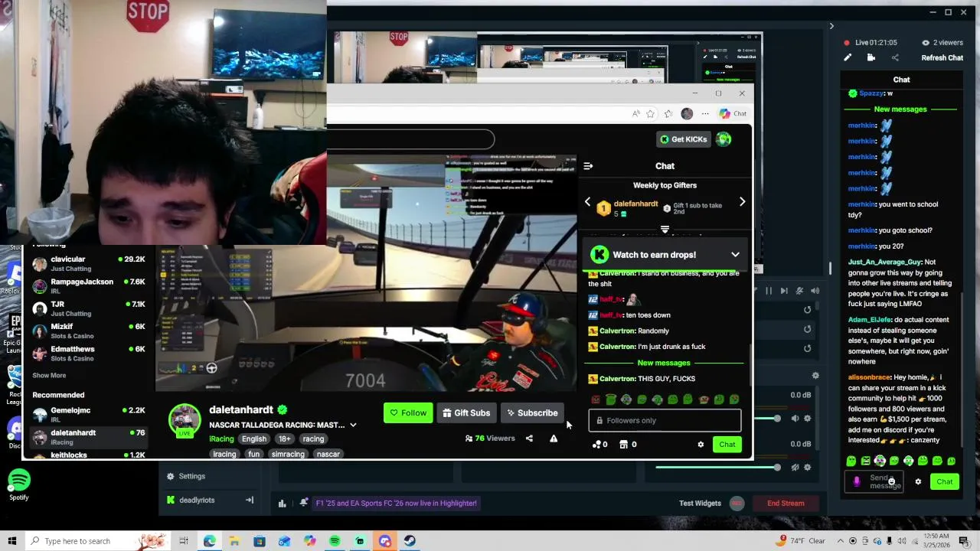
Task: End the live stream
Action: pyautogui.click(x=786, y=503)
